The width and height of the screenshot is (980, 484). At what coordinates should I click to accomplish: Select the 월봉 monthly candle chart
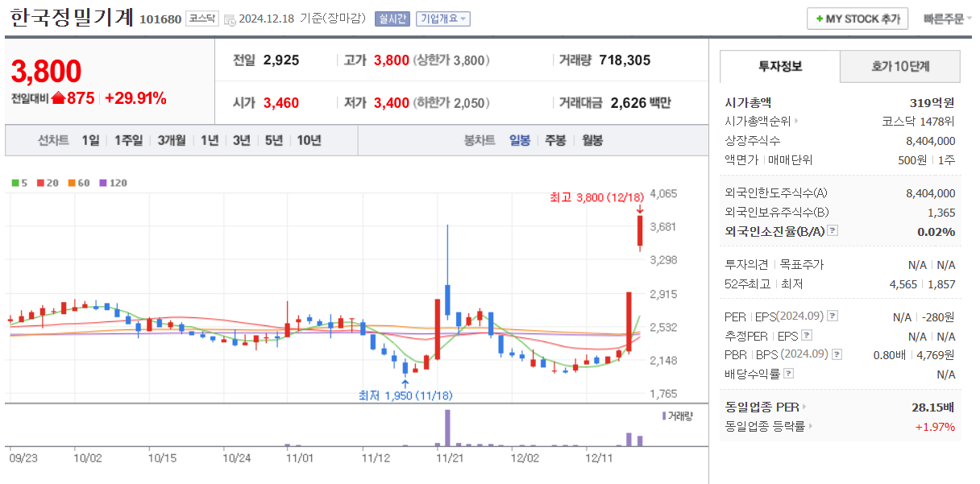coord(592,140)
